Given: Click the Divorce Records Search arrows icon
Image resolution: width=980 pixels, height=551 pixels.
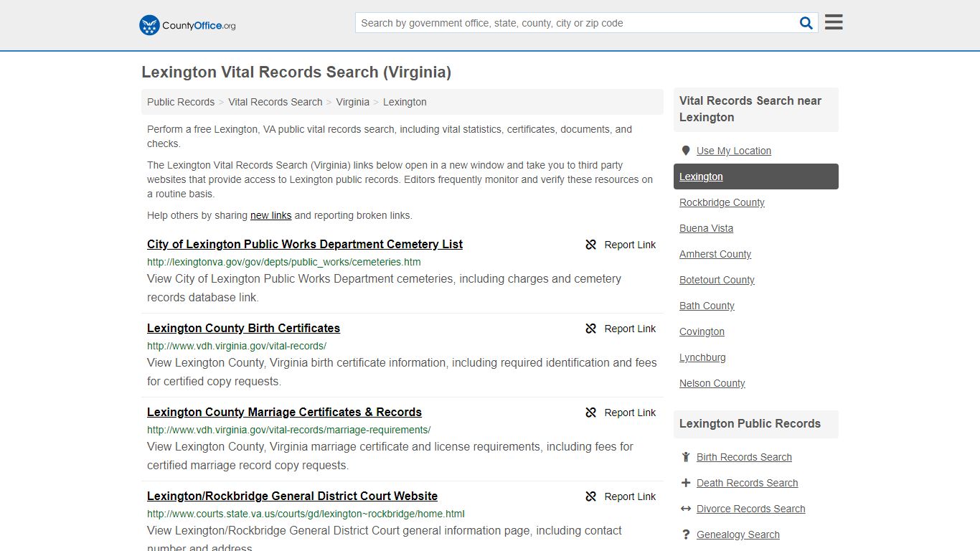Looking at the screenshot, I should (x=686, y=509).
